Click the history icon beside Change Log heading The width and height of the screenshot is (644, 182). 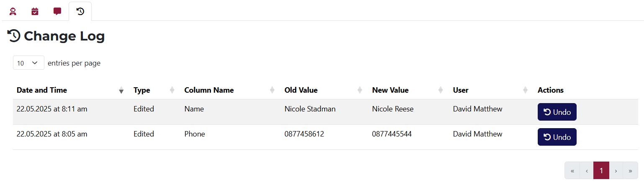click(14, 36)
